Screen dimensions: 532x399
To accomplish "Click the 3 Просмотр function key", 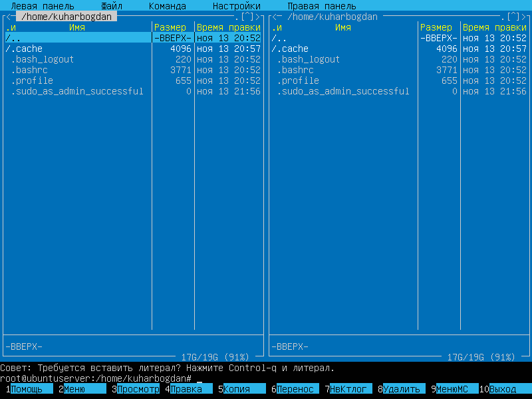I will [x=138, y=389].
